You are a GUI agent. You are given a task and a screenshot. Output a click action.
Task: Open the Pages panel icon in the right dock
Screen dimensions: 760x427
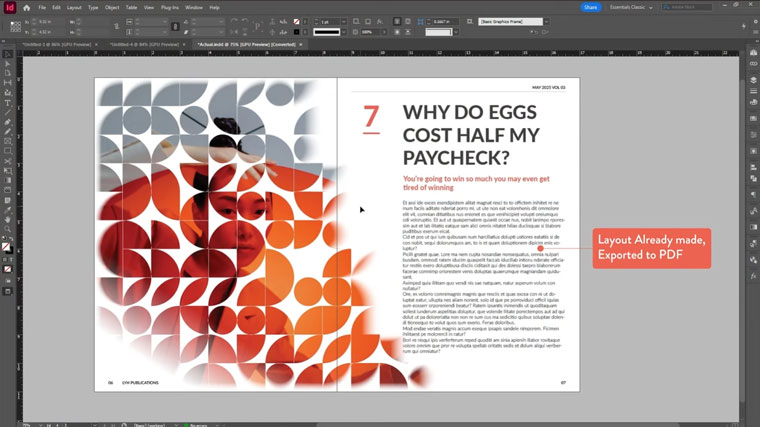tap(753, 52)
